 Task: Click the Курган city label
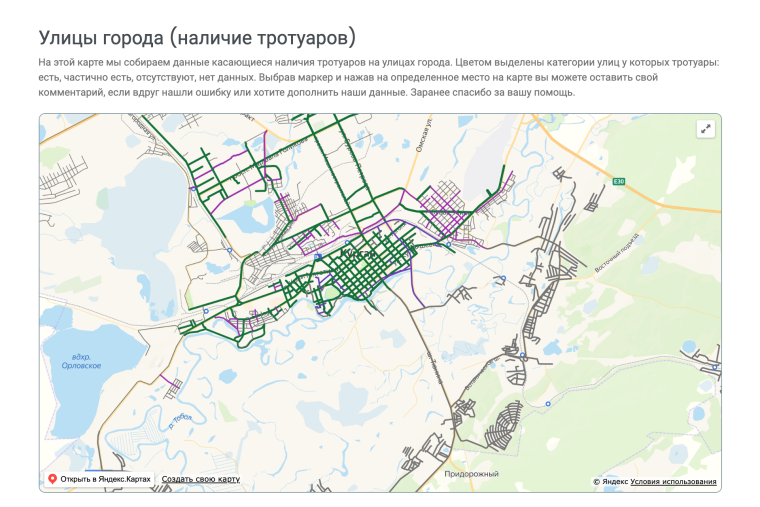pyautogui.click(x=358, y=255)
